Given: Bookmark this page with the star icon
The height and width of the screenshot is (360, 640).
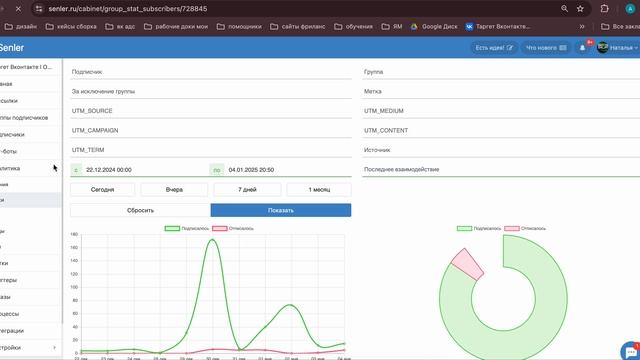Looking at the screenshot, I should 580,9.
